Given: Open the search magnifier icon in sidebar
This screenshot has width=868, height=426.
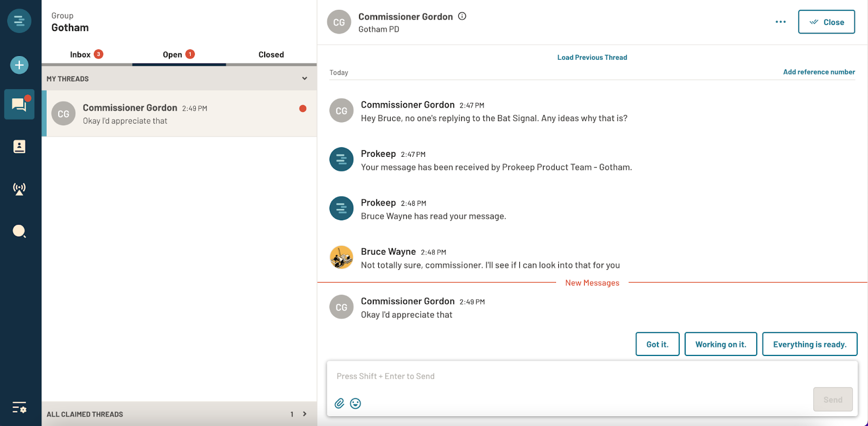Looking at the screenshot, I should coord(19,232).
